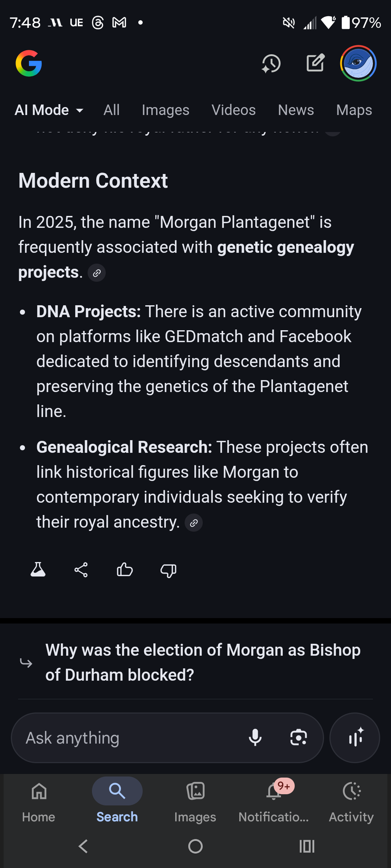Switch to the Videos tab
Image resolution: width=391 pixels, height=868 pixels.
pyautogui.click(x=234, y=110)
